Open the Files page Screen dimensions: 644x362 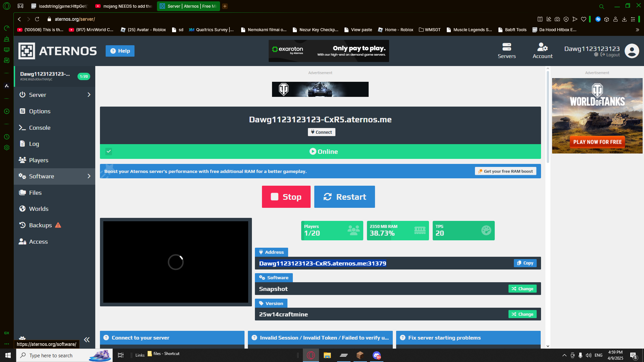pos(54,193)
